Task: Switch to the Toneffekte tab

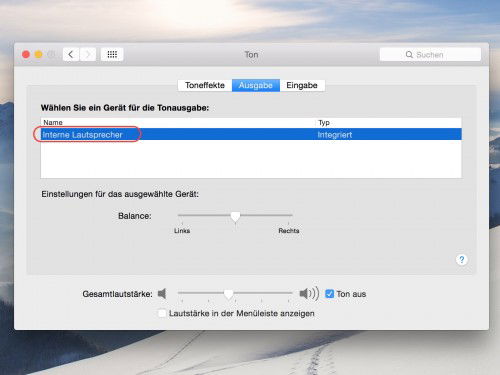Action: coord(205,85)
